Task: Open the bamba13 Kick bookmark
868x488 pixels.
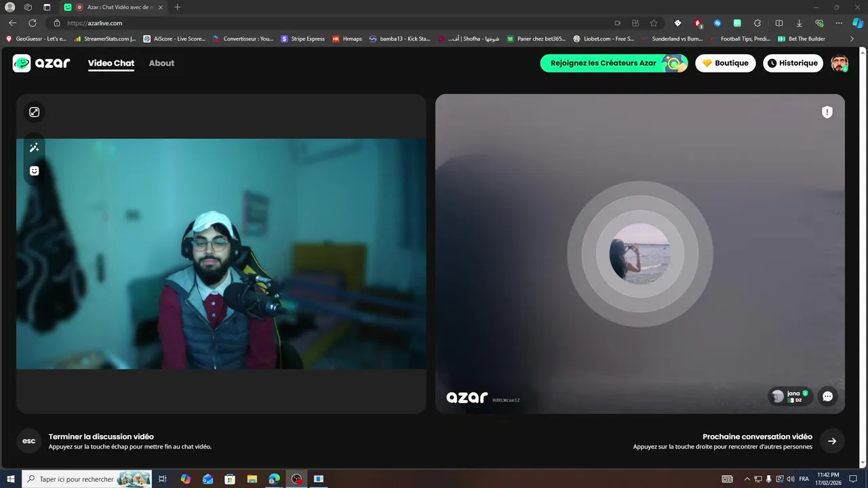Action: click(x=400, y=39)
